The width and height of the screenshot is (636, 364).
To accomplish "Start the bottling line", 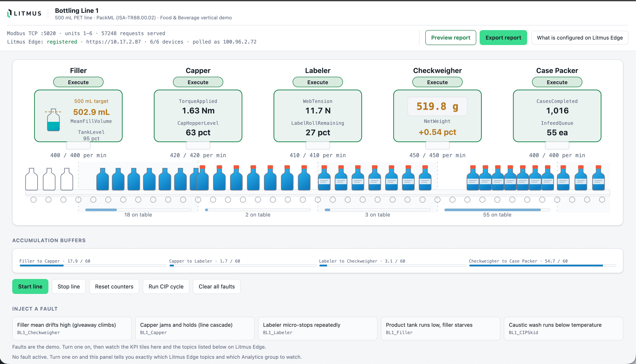I will point(30,287).
